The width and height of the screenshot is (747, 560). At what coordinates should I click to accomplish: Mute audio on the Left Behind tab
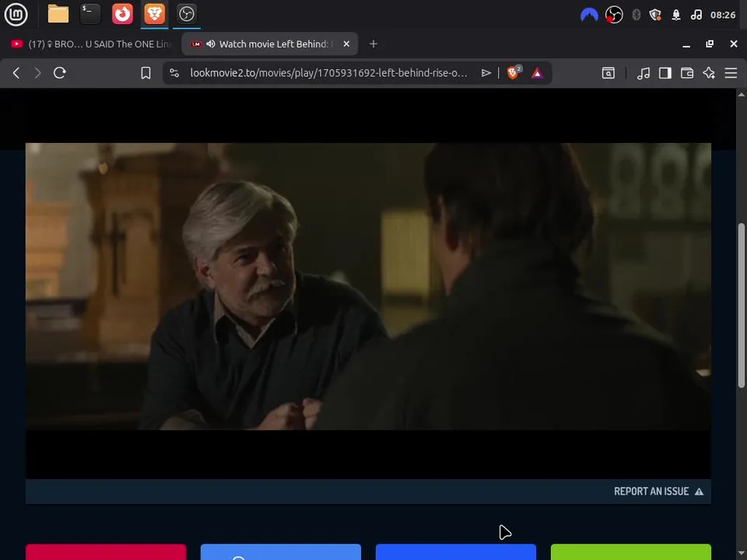click(211, 44)
